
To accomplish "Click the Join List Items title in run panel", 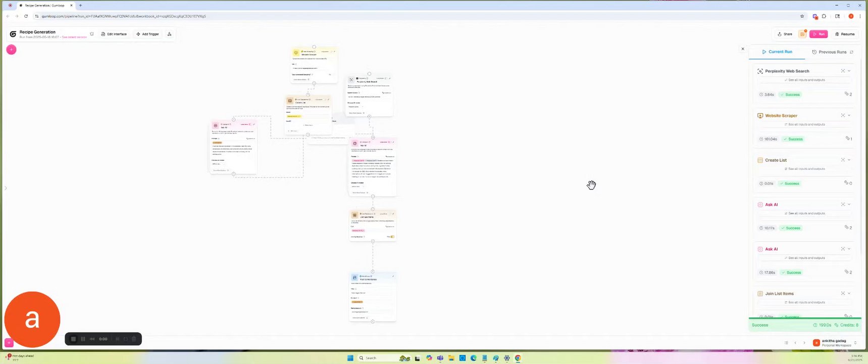I will (x=779, y=294).
